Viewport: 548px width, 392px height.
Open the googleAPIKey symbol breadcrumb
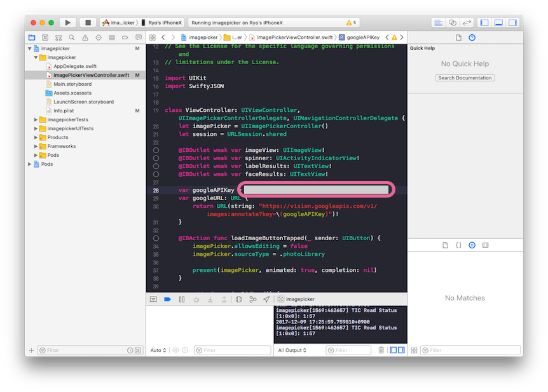pos(359,37)
